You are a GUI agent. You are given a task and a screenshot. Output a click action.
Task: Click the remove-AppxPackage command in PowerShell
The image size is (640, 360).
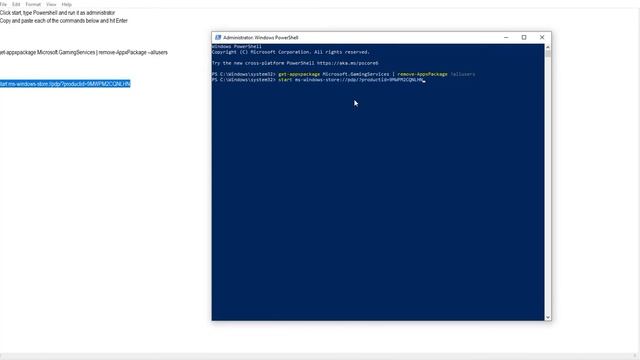(x=422, y=74)
